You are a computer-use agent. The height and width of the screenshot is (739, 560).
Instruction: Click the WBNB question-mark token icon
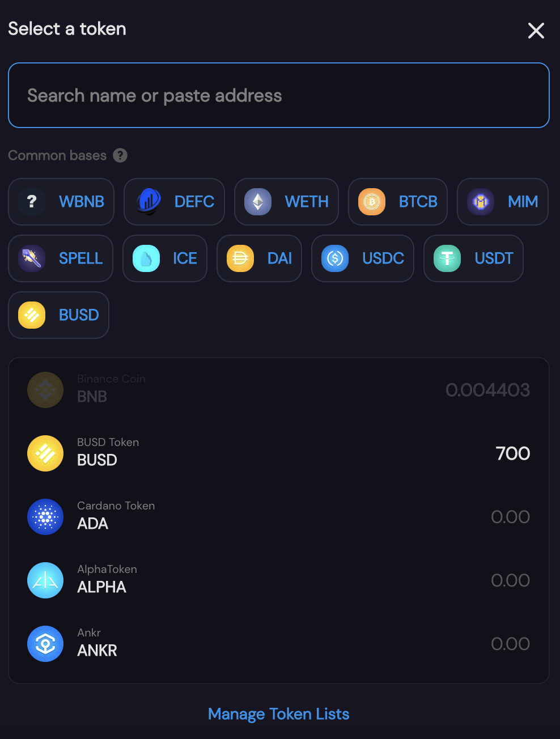[32, 202]
